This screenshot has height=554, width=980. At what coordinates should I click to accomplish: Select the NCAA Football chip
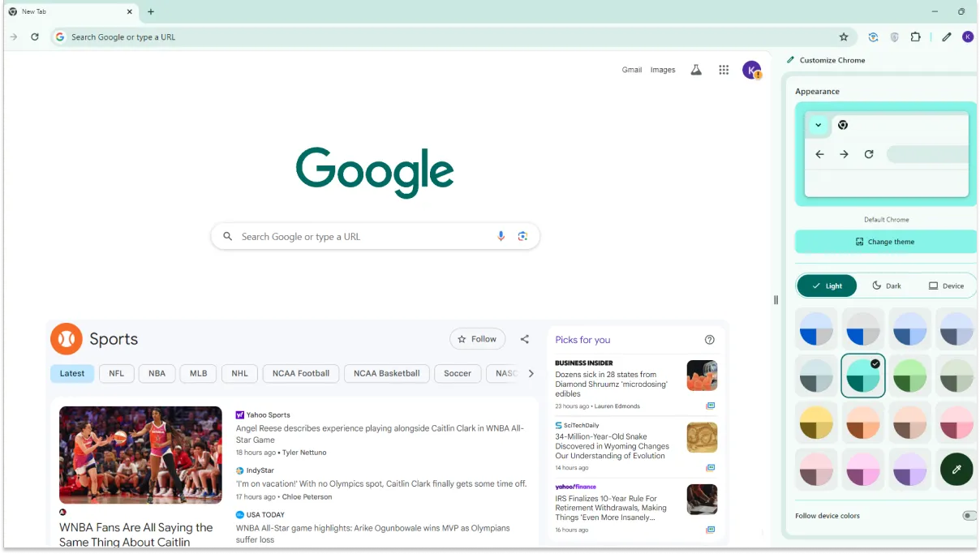coord(301,373)
